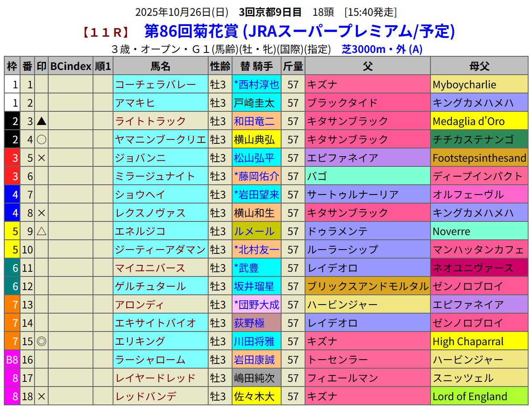Click the BCindex column header
Viewport: 532px width, 410px height.
pyautogui.click(x=71, y=66)
